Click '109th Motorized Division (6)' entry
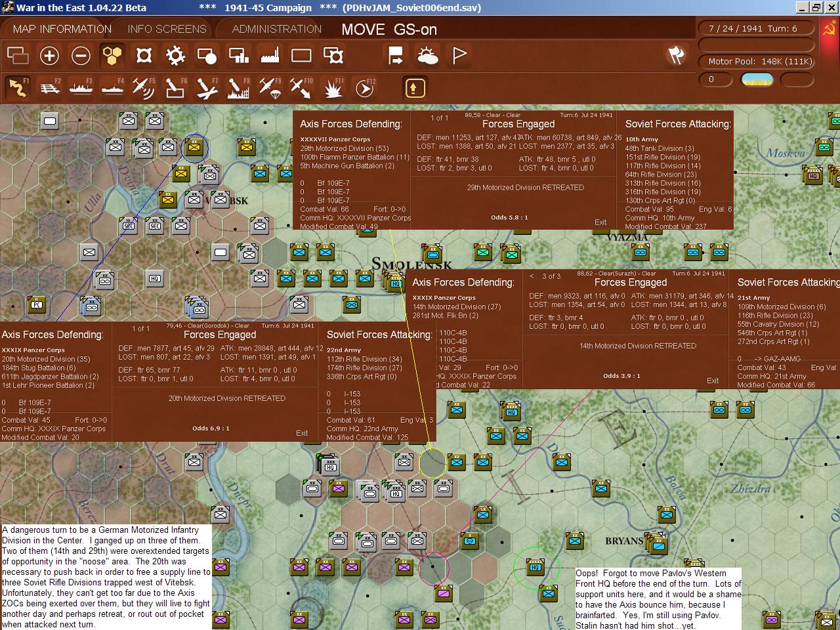Viewport: 840px width, 630px height. coord(781,306)
